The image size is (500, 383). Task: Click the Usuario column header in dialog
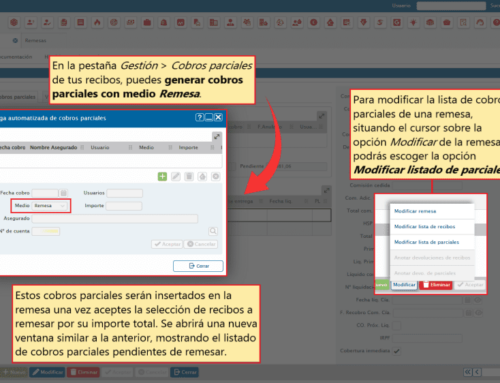point(100,147)
